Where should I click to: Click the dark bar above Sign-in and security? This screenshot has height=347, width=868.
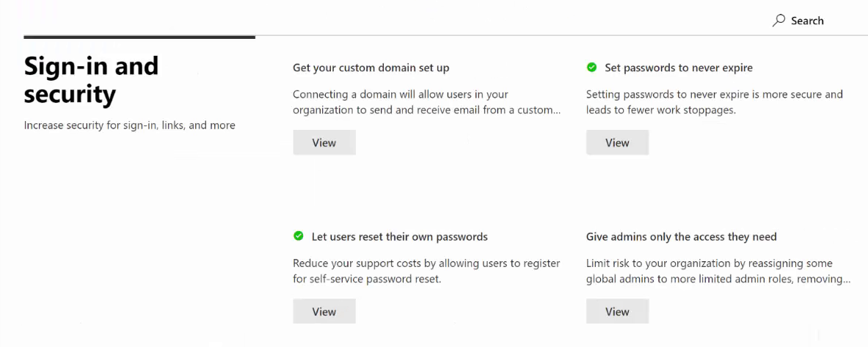click(x=139, y=37)
